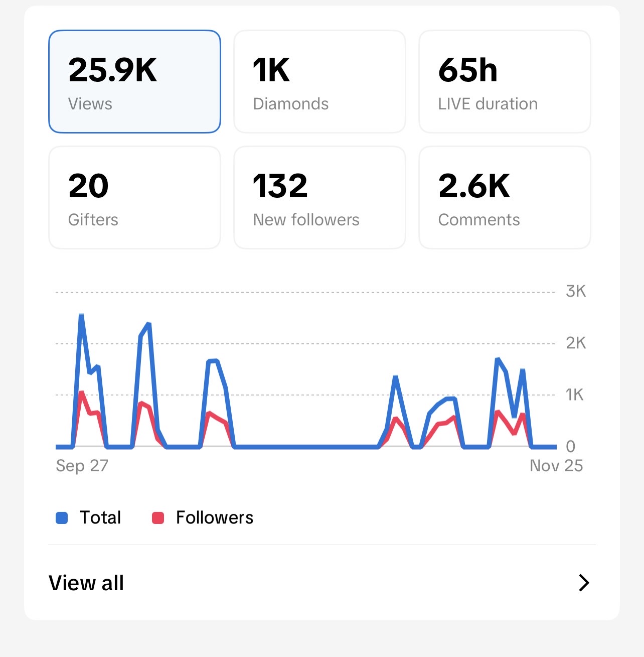Open the 1K Diamonds stat card
Screen dimensions: 644x657
pos(319,81)
